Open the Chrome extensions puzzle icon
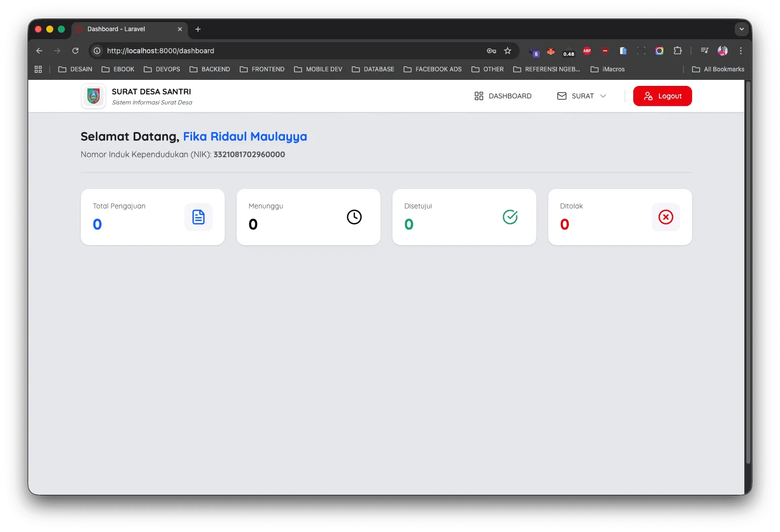 pos(677,51)
